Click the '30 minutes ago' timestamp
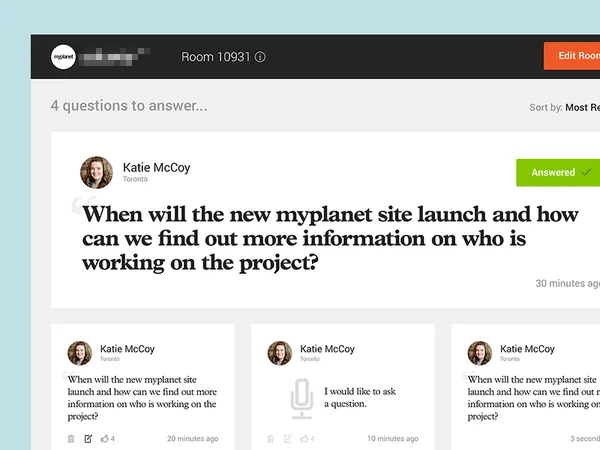This screenshot has width=600, height=450. pyautogui.click(x=567, y=283)
